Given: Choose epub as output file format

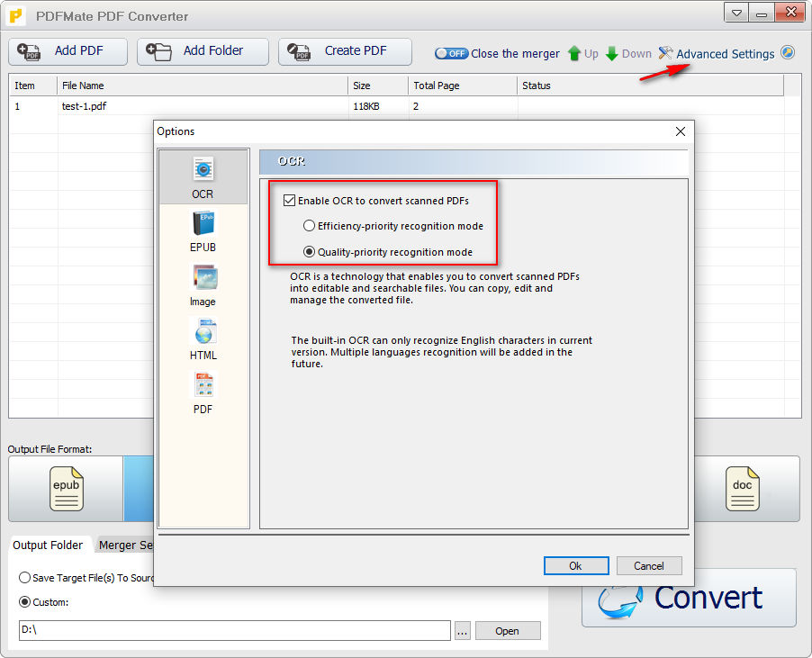Looking at the screenshot, I should click(65, 489).
